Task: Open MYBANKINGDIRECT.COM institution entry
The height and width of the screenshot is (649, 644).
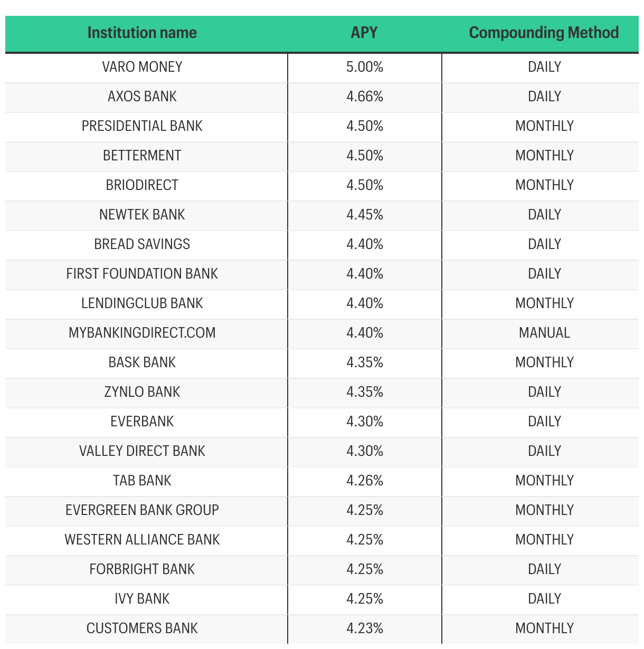Action: [142, 333]
